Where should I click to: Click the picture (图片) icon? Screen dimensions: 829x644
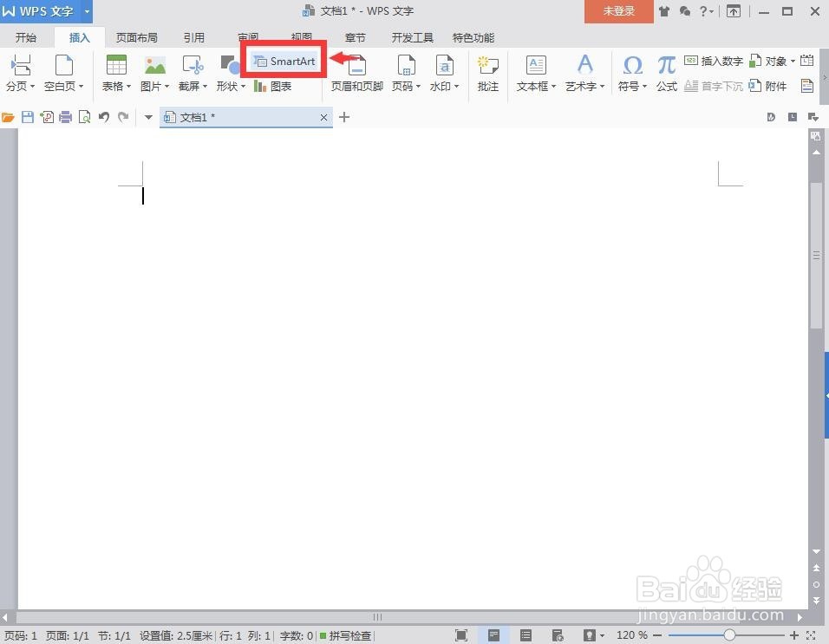155,66
